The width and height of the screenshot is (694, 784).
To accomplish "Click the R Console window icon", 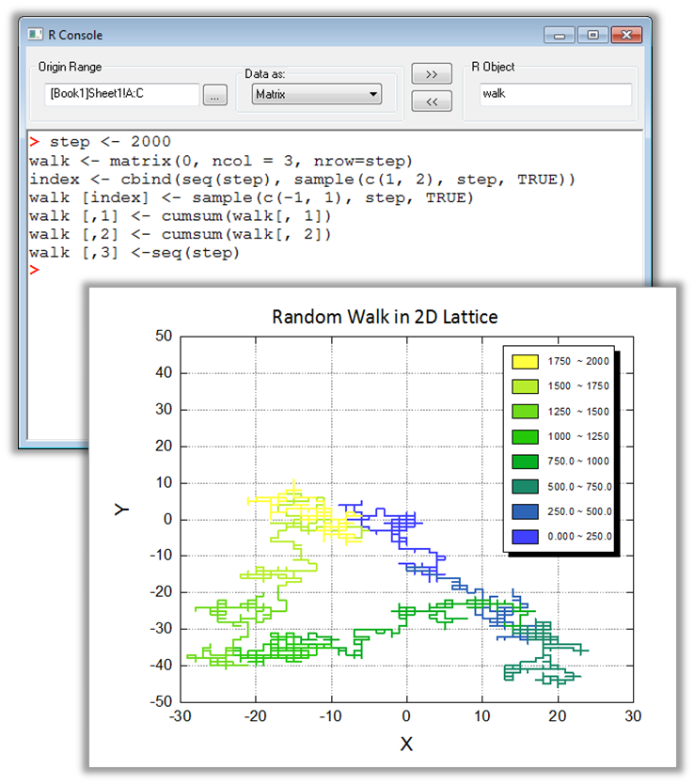I will (35, 35).
